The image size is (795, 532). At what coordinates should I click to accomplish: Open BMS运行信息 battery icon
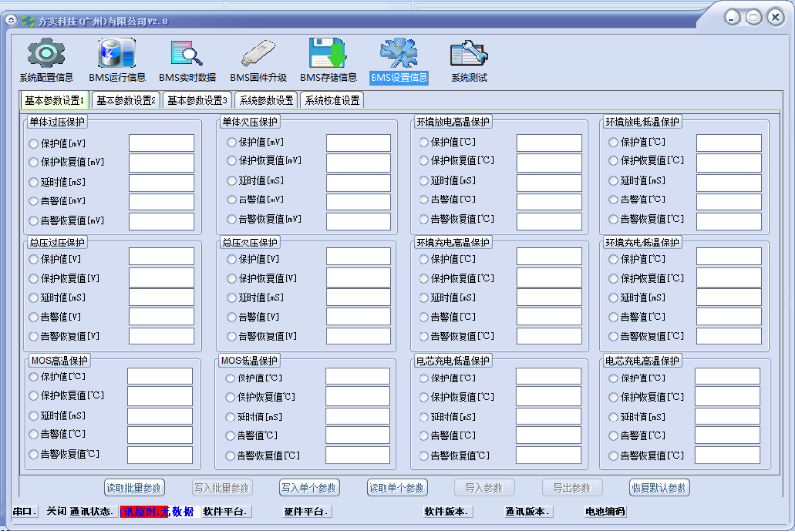coord(116,54)
